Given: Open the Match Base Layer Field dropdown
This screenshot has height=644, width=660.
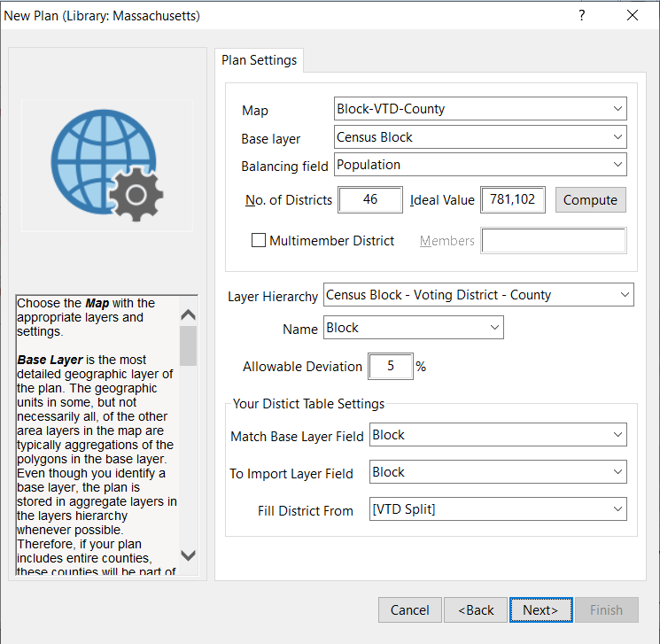Looking at the screenshot, I should click(498, 435).
